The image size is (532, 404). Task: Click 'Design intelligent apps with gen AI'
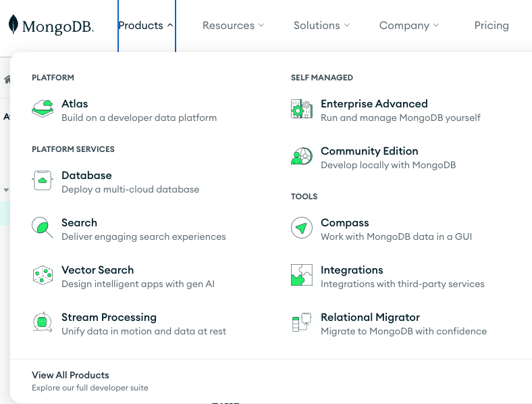(138, 284)
